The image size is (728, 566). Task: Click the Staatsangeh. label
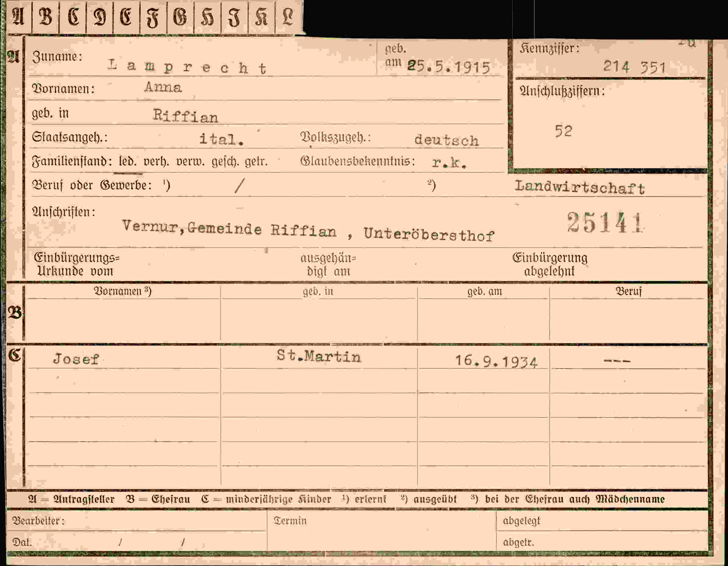70,137
